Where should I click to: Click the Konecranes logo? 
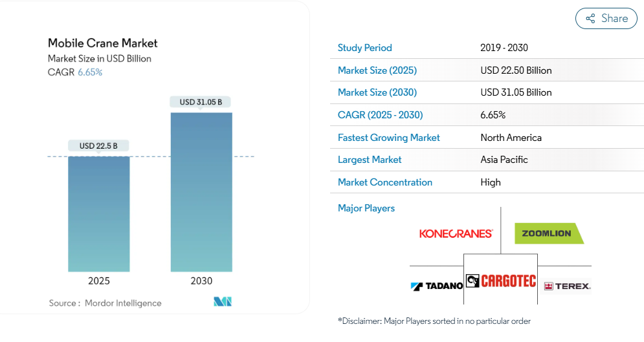pos(456,233)
